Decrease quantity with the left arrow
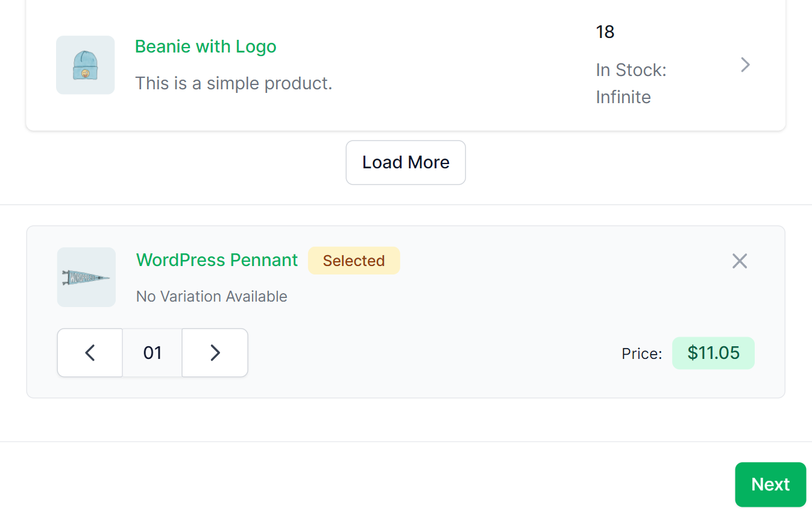 (90, 353)
